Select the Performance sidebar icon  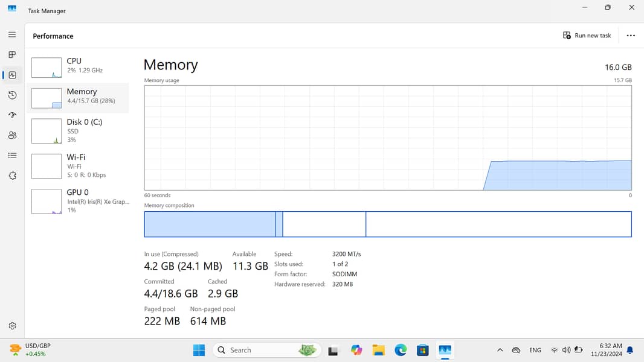pyautogui.click(x=12, y=75)
